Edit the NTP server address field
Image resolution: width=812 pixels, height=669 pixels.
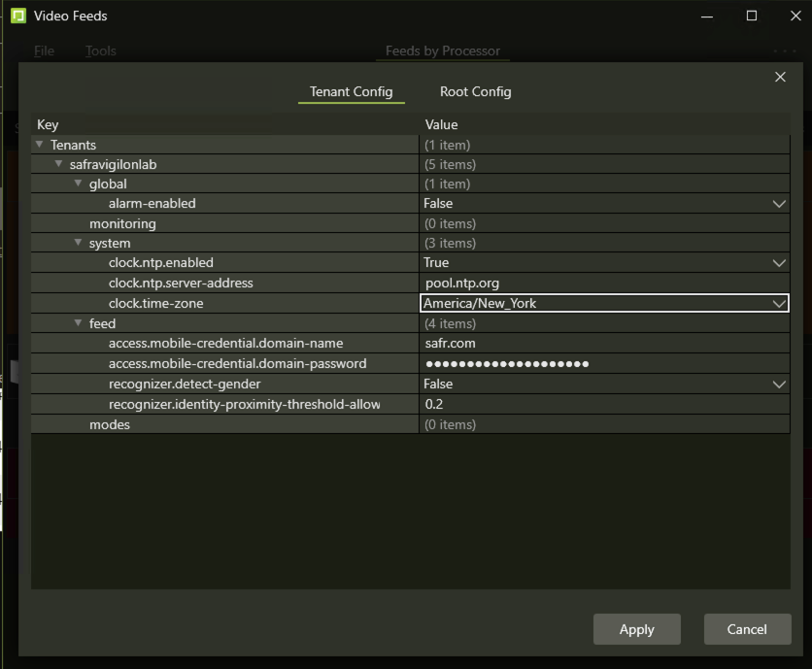pyautogui.click(x=602, y=284)
